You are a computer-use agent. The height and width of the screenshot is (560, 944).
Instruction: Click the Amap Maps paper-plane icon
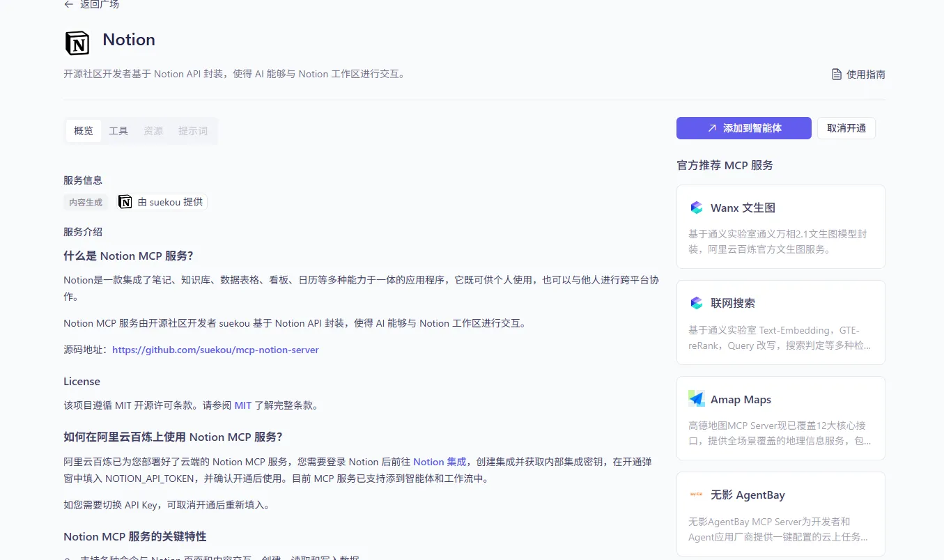click(697, 399)
